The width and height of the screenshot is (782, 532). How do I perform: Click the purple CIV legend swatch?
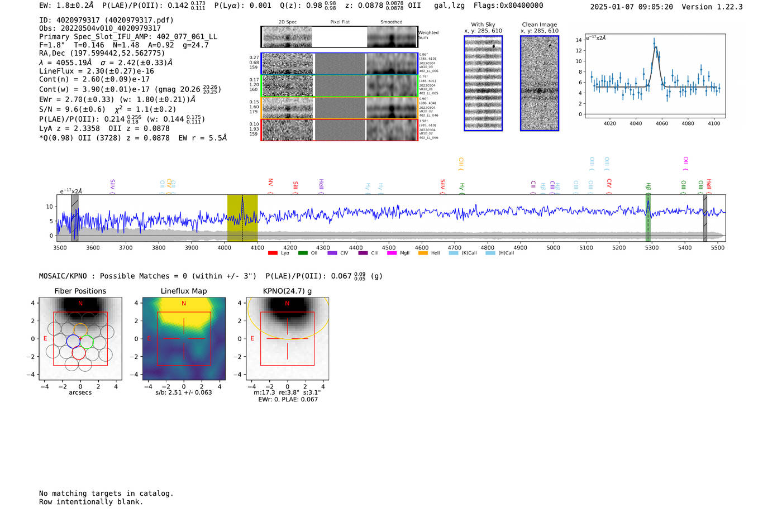tap(332, 253)
